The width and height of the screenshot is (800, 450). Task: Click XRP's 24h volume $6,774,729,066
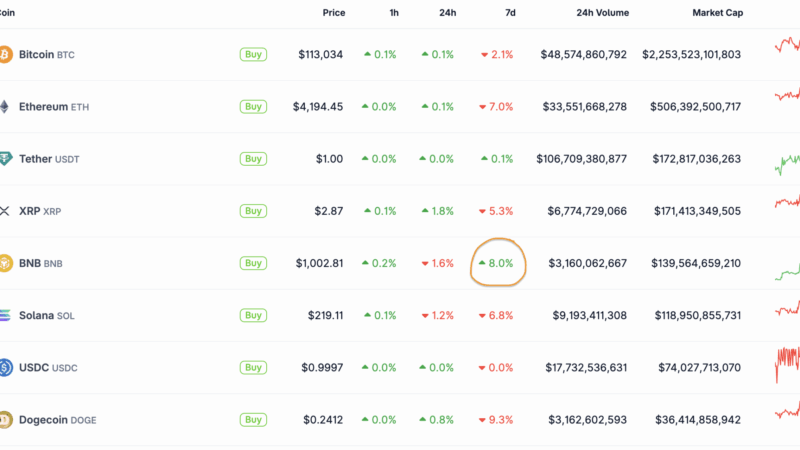pos(587,211)
